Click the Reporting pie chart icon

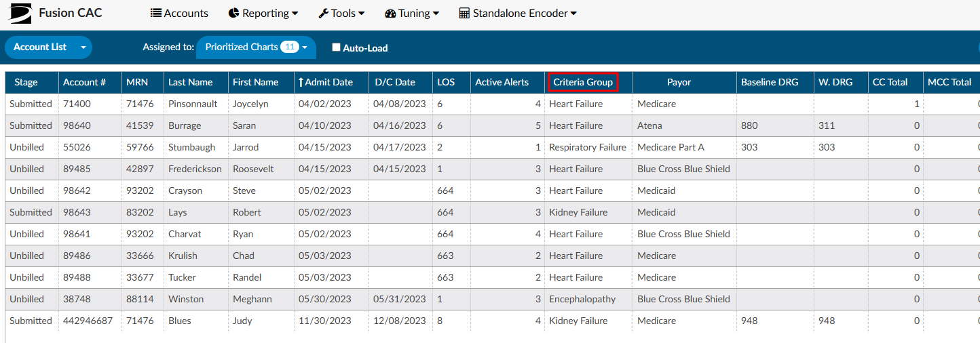pos(233,13)
